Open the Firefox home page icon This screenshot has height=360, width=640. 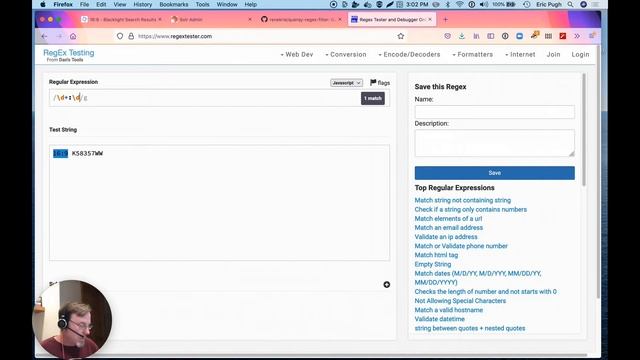point(73,36)
